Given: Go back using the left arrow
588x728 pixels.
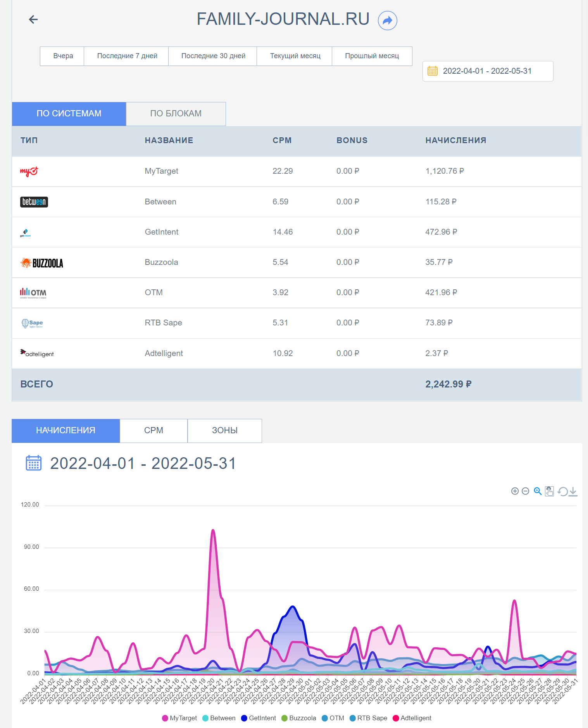Looking at the screenshot, I should [x=33, y=19].
